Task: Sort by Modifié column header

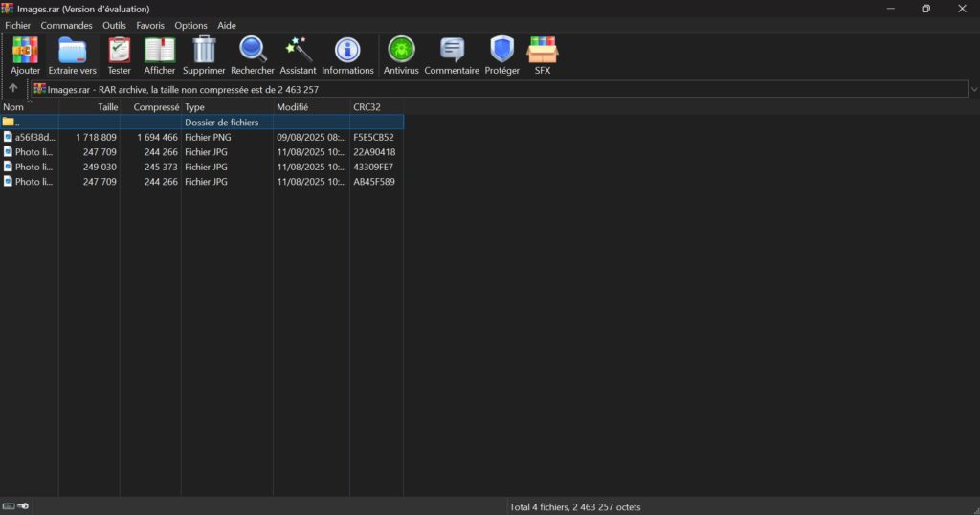Action: [x=311, y=107]
